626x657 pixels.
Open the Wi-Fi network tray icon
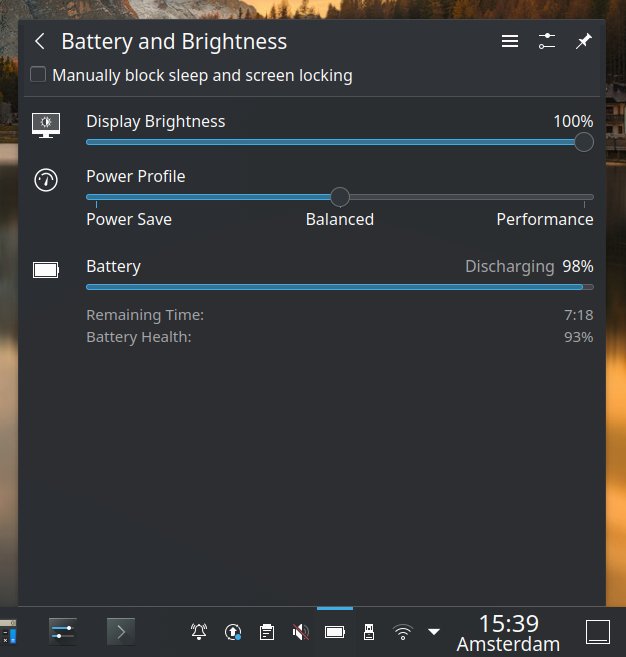[403, 631]
